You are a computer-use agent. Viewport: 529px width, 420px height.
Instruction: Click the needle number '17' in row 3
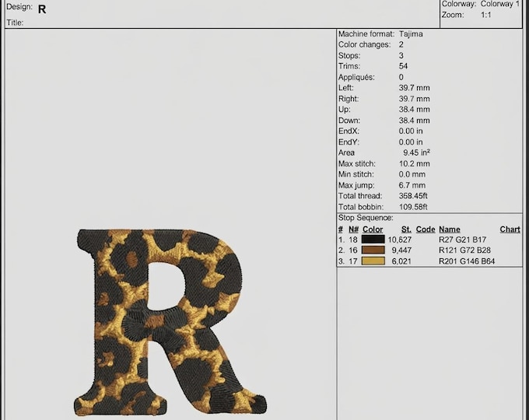click(x=353, y=261)
